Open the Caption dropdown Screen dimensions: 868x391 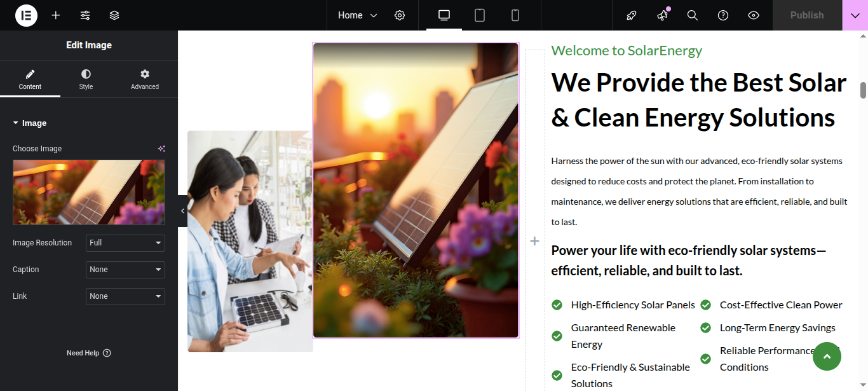tap(125, 270)
